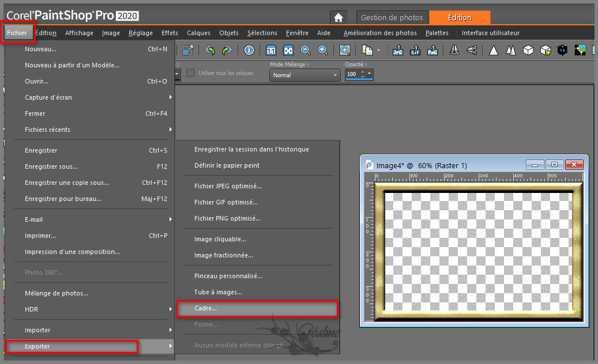The image size is (598, 364).
Task: Open the Mode Mélange dropdown
Action: [304, 75]
